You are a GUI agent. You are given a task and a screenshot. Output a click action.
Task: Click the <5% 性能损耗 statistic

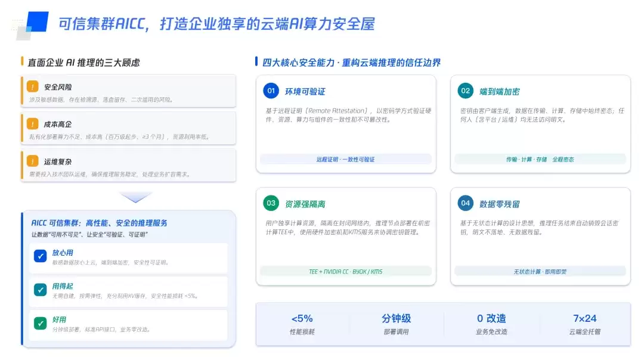pyautogui.click(x=302, y=324)
